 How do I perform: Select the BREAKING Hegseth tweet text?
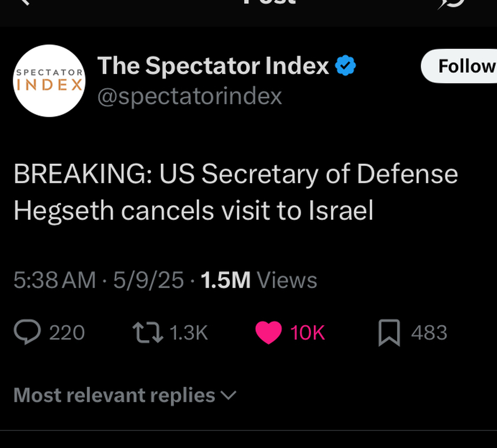point(235,192)
